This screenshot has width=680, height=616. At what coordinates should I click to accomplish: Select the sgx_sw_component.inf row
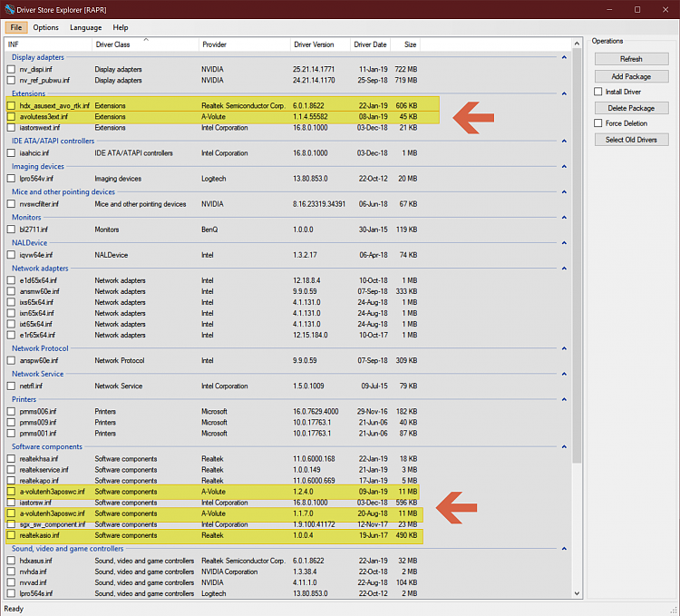tap(212, 524)
